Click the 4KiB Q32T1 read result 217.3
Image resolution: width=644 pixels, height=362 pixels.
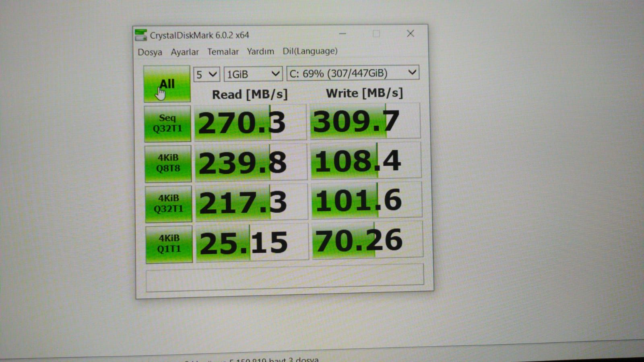(252, 203)
